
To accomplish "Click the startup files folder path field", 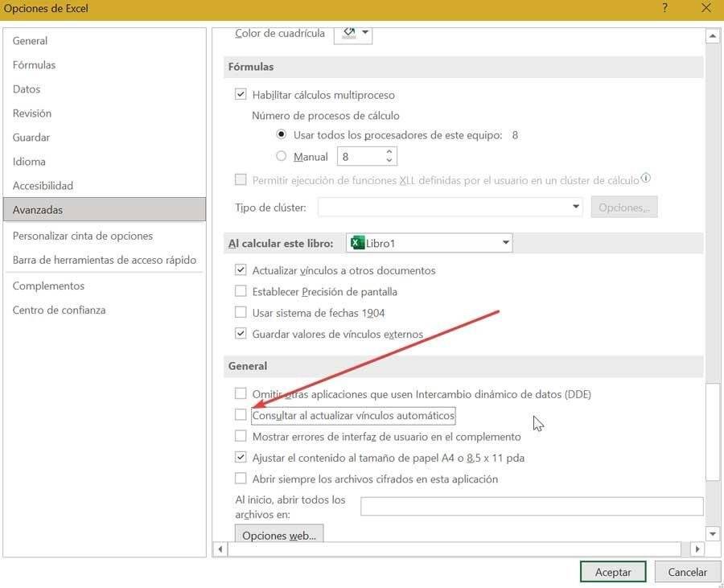I will pyautogui.click(x=531, y=506).
